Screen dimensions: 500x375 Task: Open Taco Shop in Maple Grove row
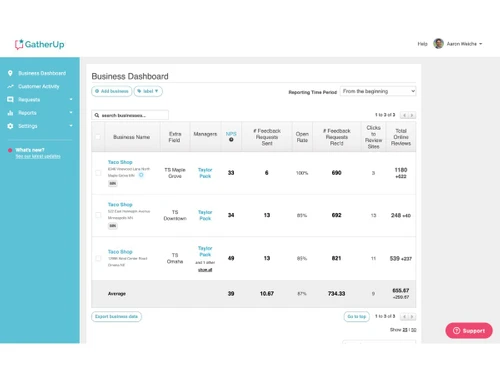(x=120, y=162)
